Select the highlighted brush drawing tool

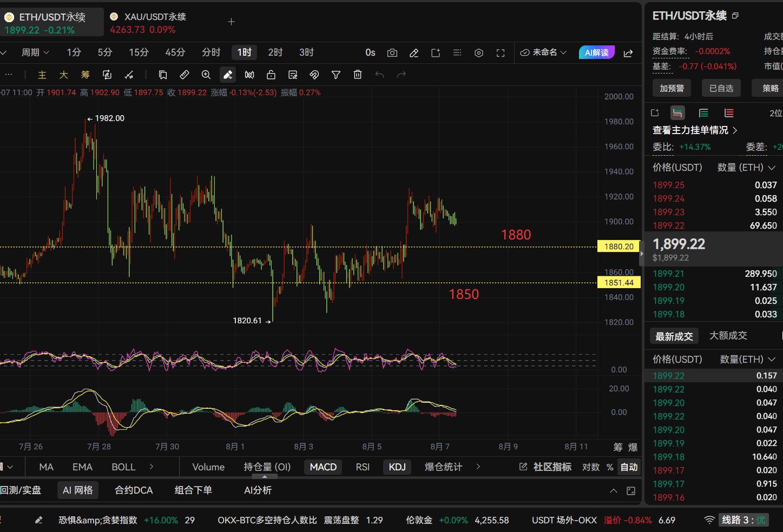pyautogui.click(x=228, y=75)
